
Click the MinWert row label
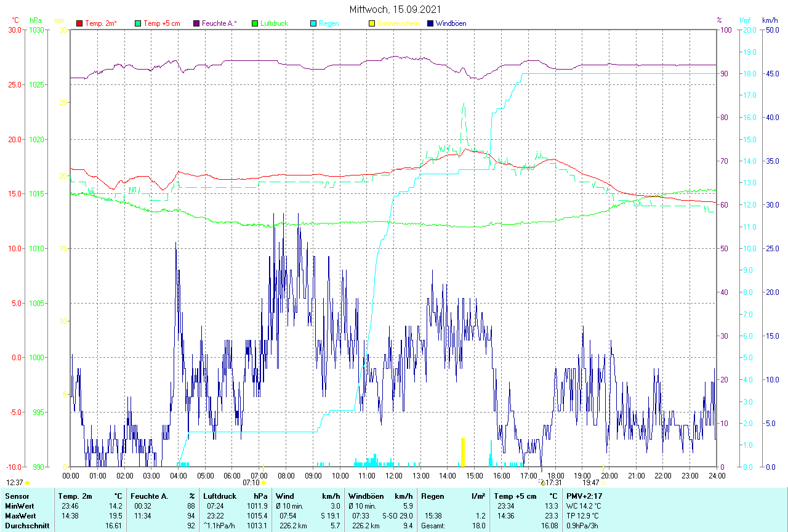pyautogui.click(x=20, y=506)
